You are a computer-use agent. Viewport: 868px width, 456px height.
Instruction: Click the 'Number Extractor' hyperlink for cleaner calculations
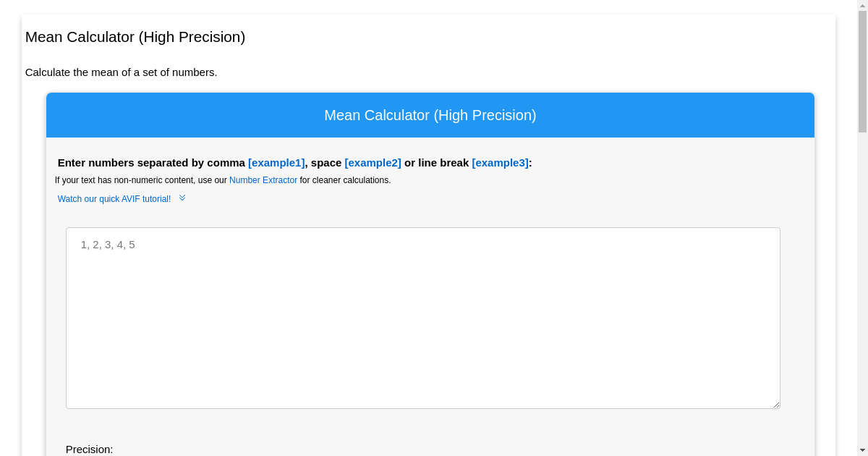[263, 180]
